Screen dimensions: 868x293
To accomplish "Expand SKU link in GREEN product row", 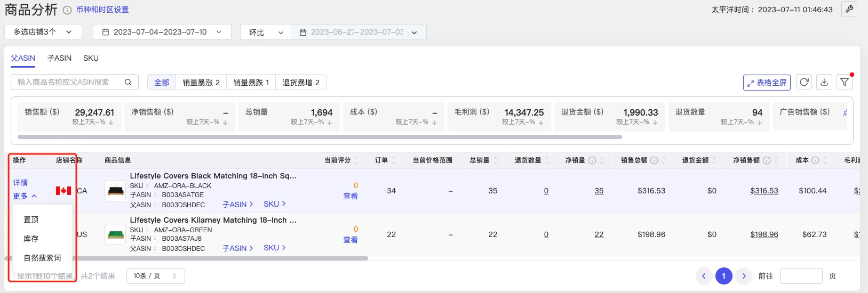I will 274,248.
